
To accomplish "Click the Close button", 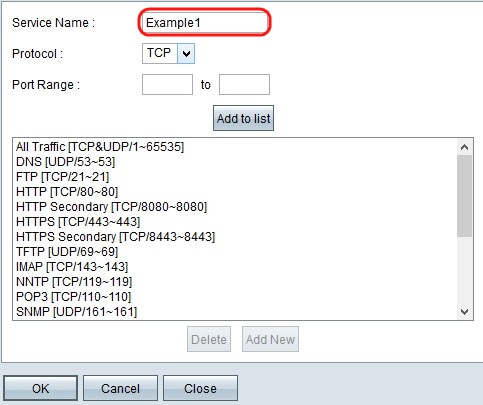I will [200, 388].
